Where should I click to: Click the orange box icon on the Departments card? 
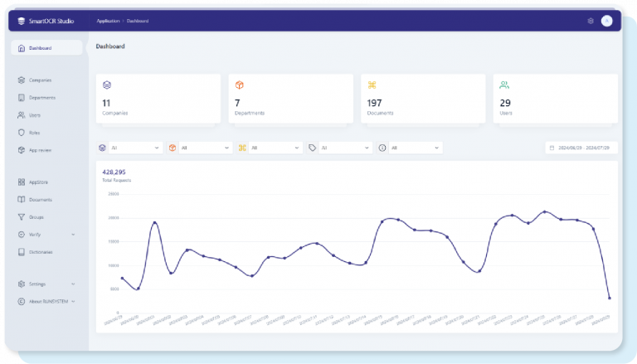[239, 85]
